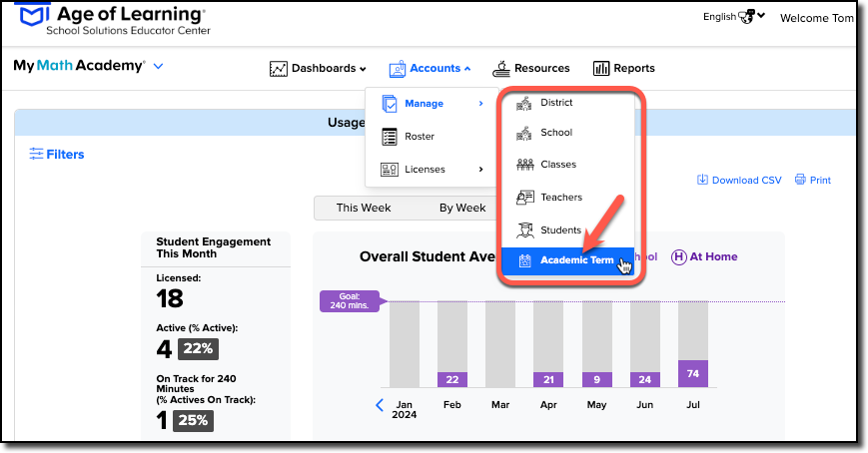Click the Teachers presenter icon

pos(524,197)
